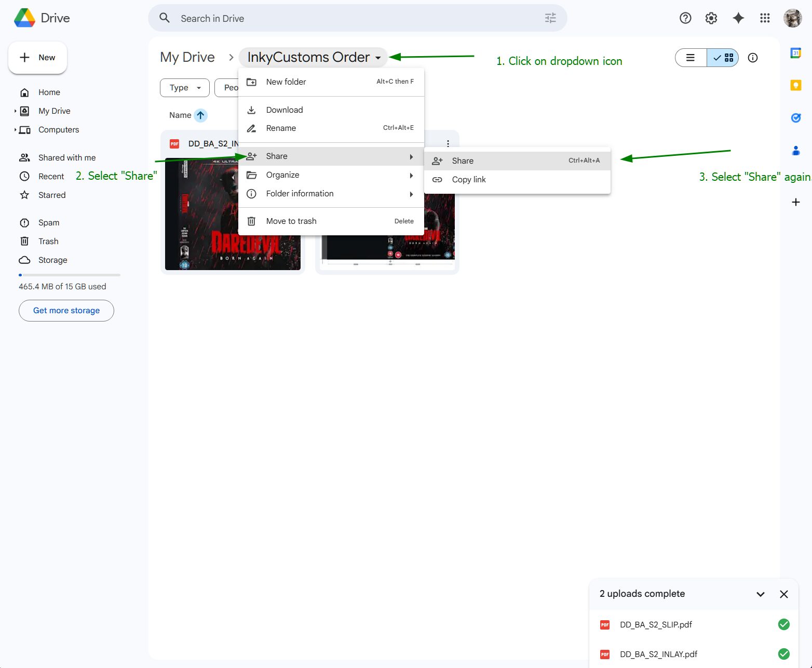Open Google Keep side panel icon
812x668 pixels.
[796, 85]
